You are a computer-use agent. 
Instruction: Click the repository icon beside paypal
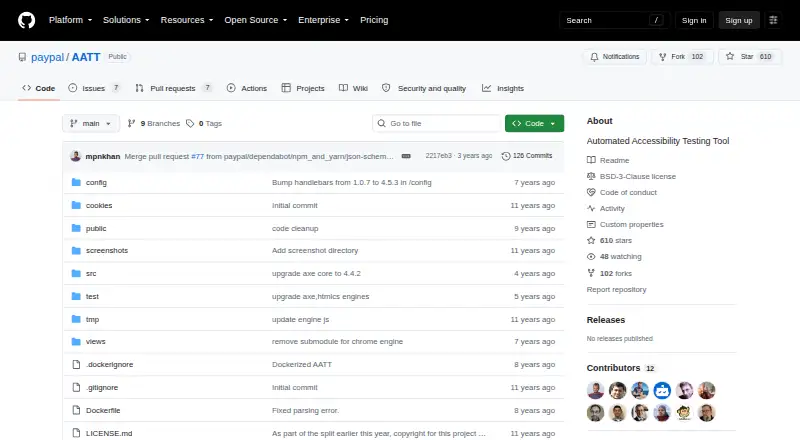coord(22,57)
